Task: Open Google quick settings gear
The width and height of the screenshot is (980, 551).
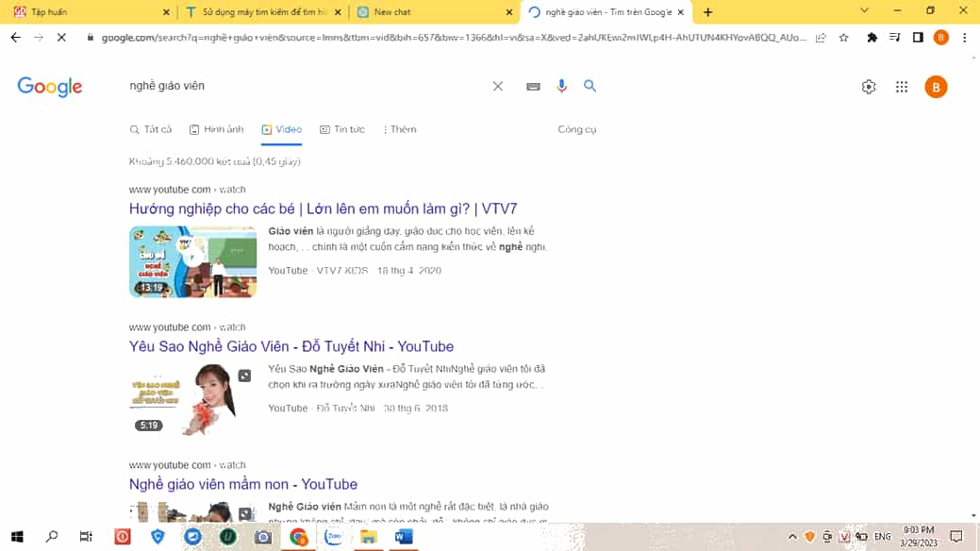Action: (x=869, y=87)
